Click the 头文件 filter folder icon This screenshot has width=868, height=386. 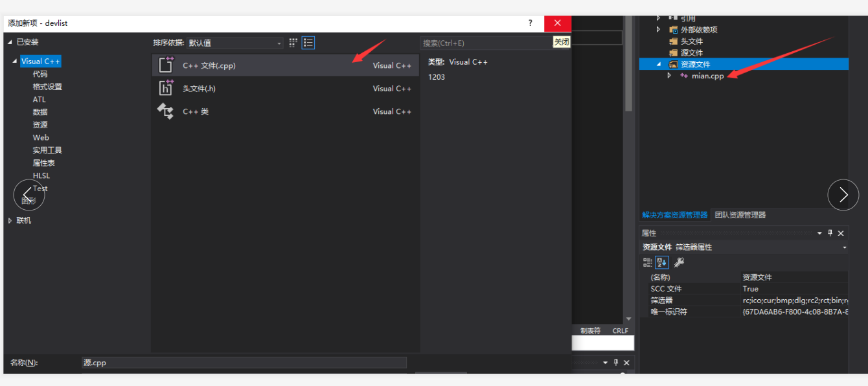tap(674, 41)
